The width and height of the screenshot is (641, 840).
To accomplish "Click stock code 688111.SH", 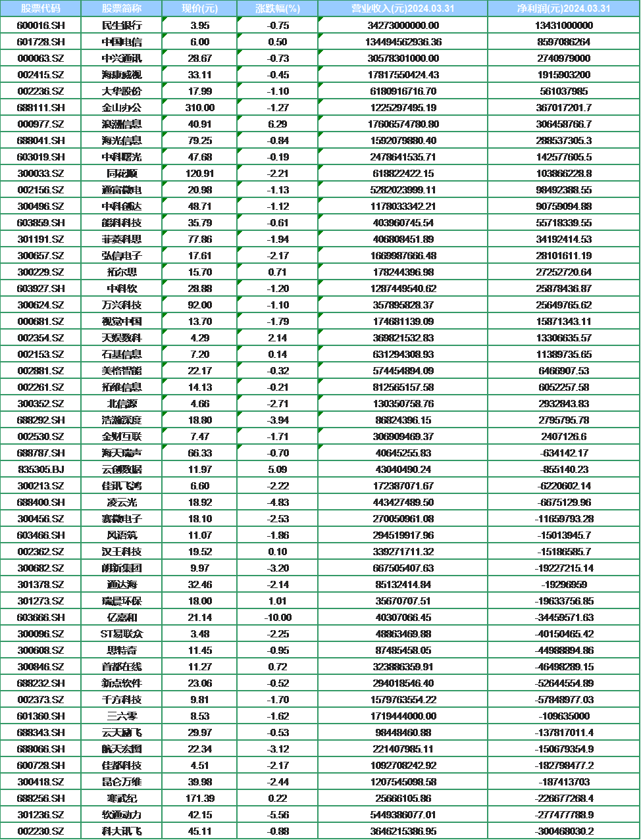I will pyautogui.click(x=41, y=107).
